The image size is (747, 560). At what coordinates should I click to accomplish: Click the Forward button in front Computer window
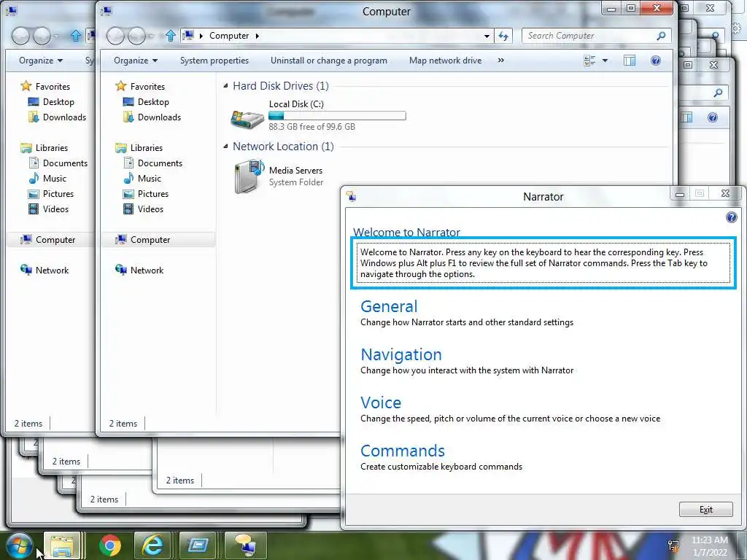tap(136, 36)
